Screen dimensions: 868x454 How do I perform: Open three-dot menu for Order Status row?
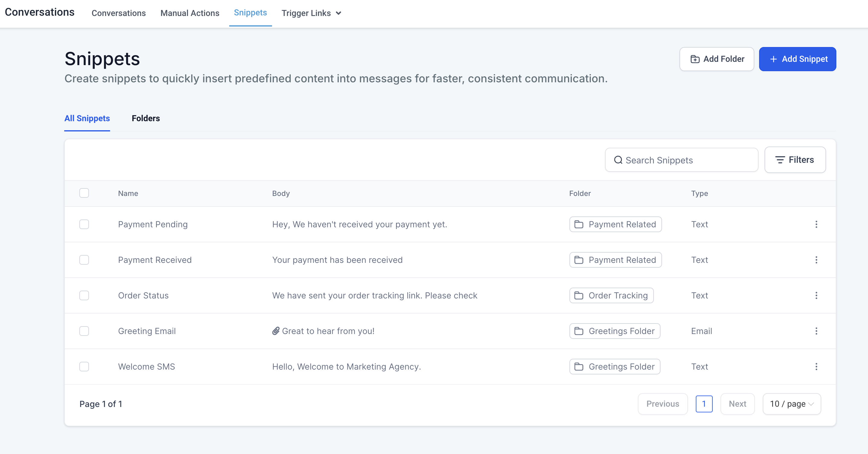pos(816,295)
